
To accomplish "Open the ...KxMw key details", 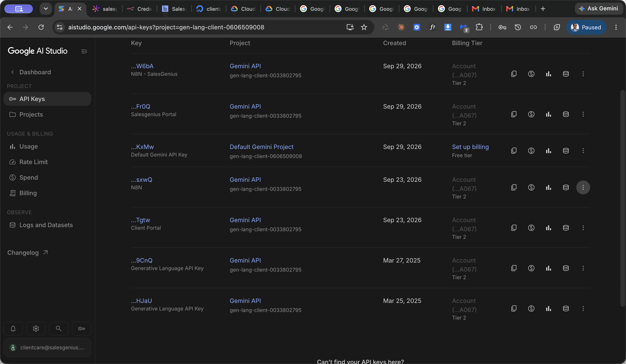I will coord(142,147).
